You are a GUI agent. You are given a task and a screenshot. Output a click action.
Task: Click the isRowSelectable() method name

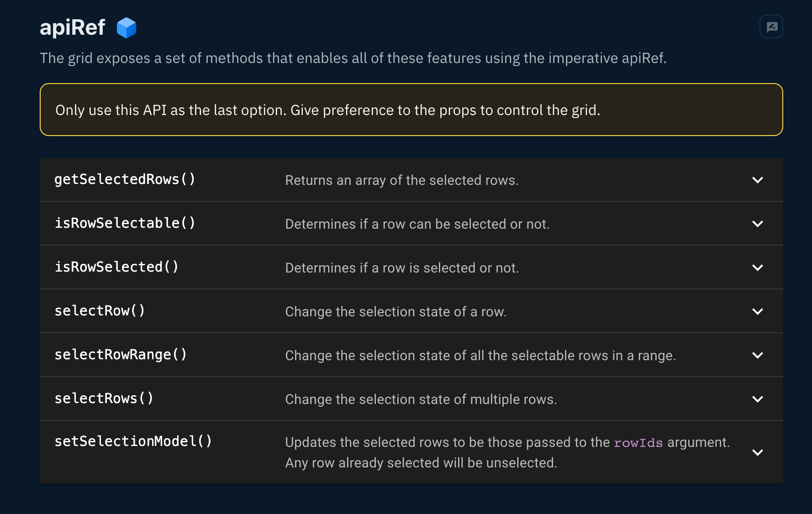click(x=125, y=223)
